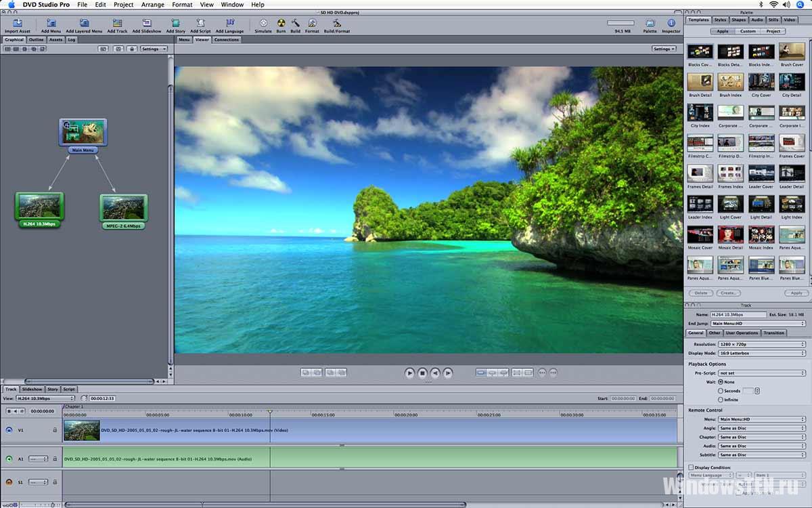
Task: Click the Add Slideshow icon
Action: [147, 24]
